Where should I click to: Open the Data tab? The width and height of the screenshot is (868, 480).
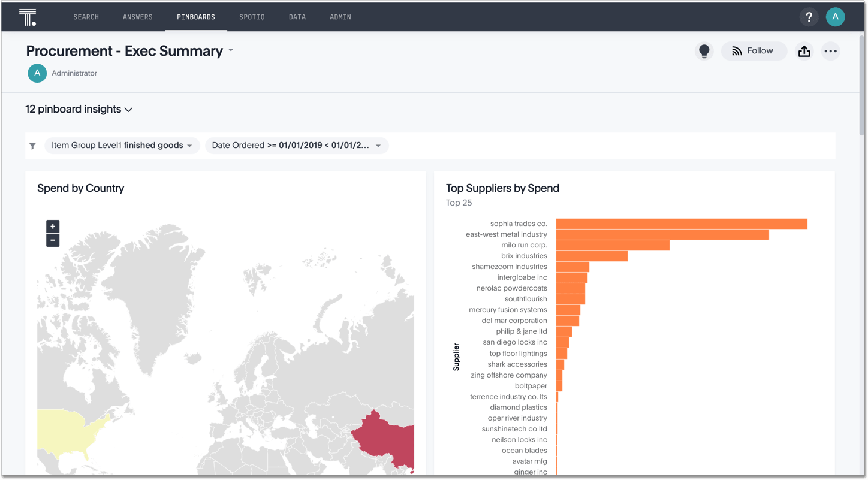297,17
